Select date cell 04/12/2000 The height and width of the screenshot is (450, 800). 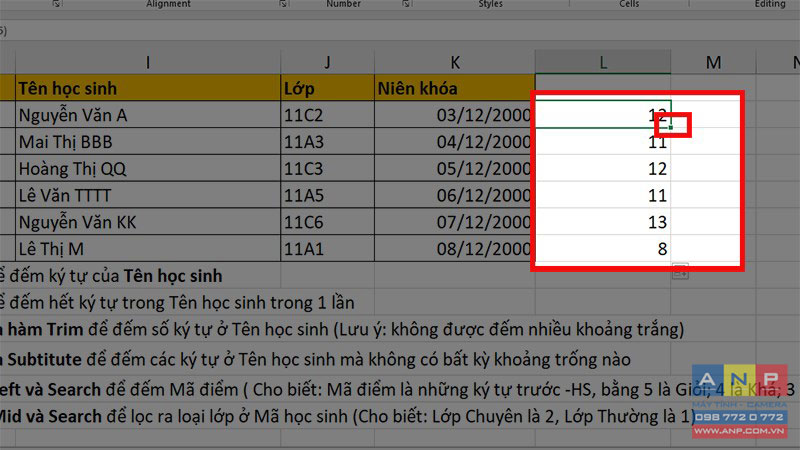point(455,141)
